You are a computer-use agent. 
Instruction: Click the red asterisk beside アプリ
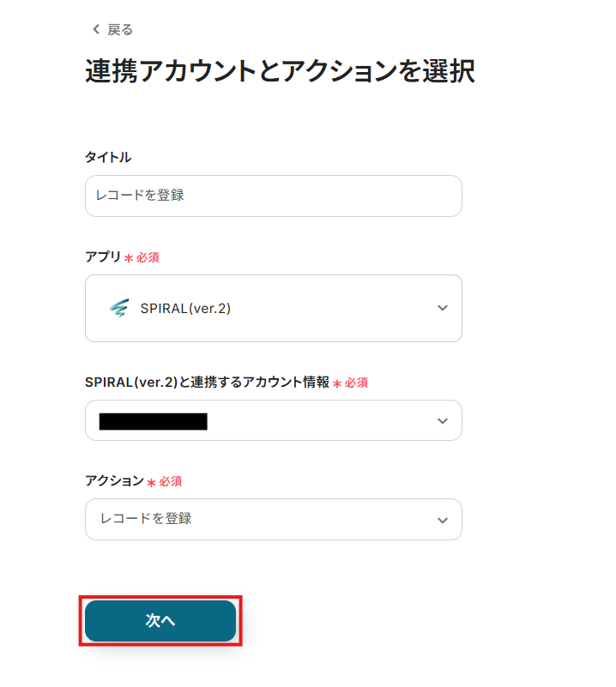[129, 258]
